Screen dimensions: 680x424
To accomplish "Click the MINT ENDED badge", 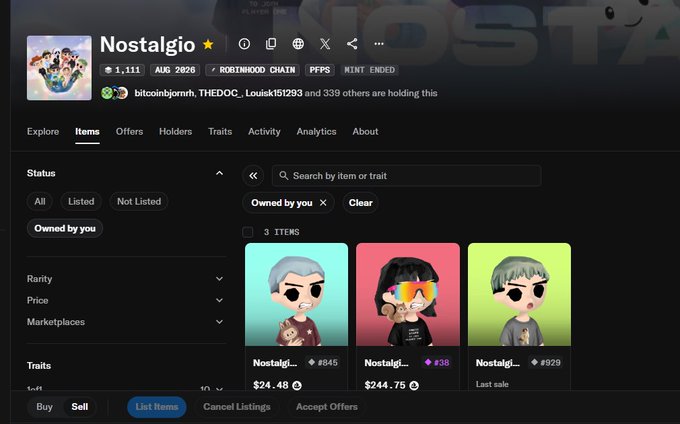I will [x=369, y=70].
